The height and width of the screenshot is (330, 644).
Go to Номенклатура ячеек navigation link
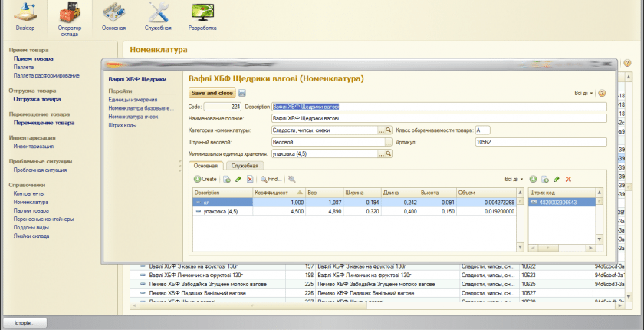[133, 117]
